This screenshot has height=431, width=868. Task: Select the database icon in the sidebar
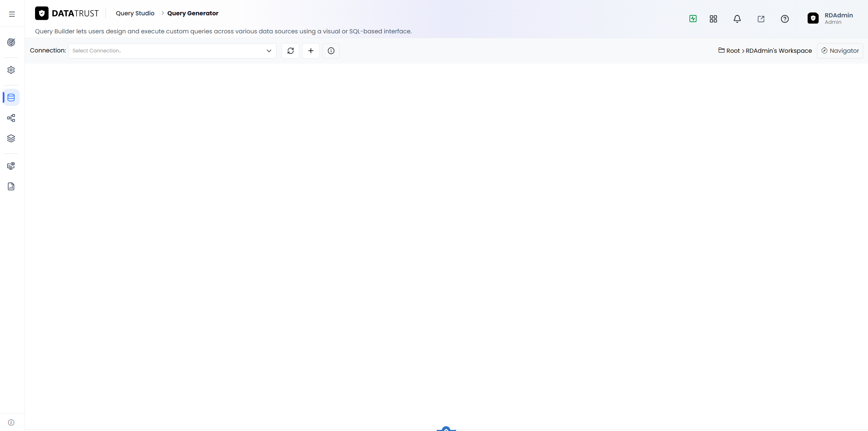[x=11, y=97]
